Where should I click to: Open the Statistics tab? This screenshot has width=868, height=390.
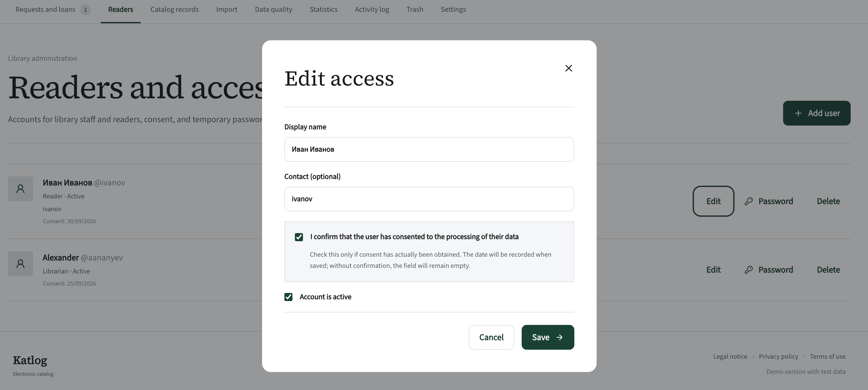click(323, 9)
